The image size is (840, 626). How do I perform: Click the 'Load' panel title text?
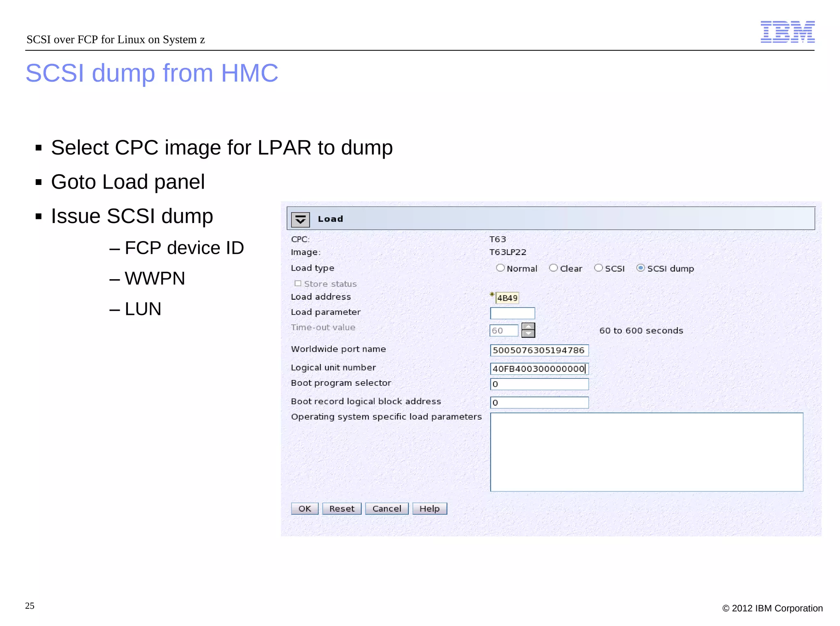(331, 219)
